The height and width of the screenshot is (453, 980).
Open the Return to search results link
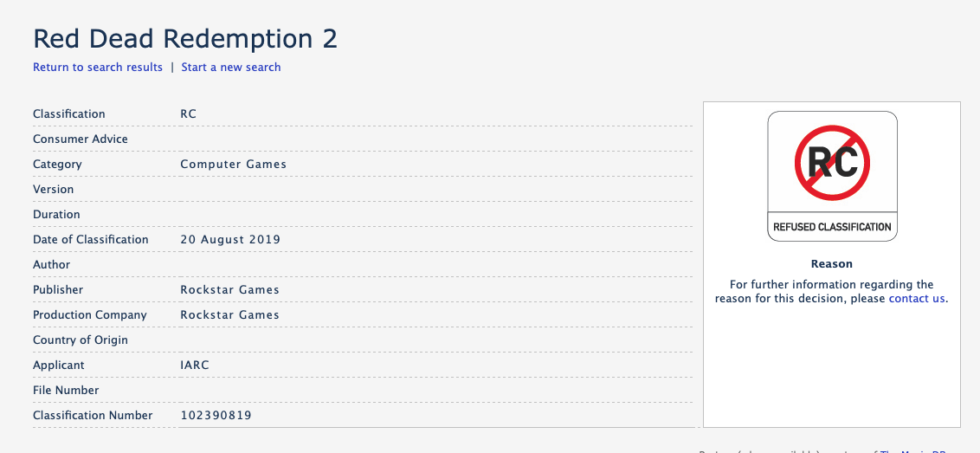point(98,67)
